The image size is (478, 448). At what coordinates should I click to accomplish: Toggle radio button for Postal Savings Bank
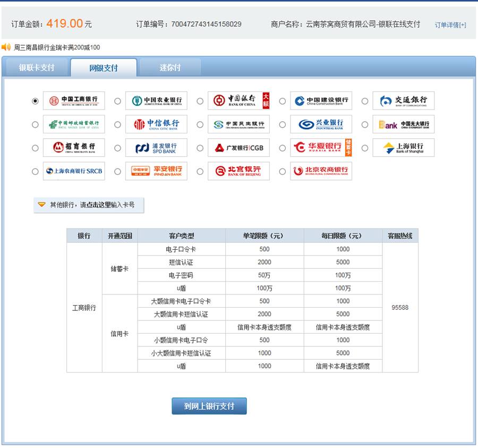(x=35, y=124)
